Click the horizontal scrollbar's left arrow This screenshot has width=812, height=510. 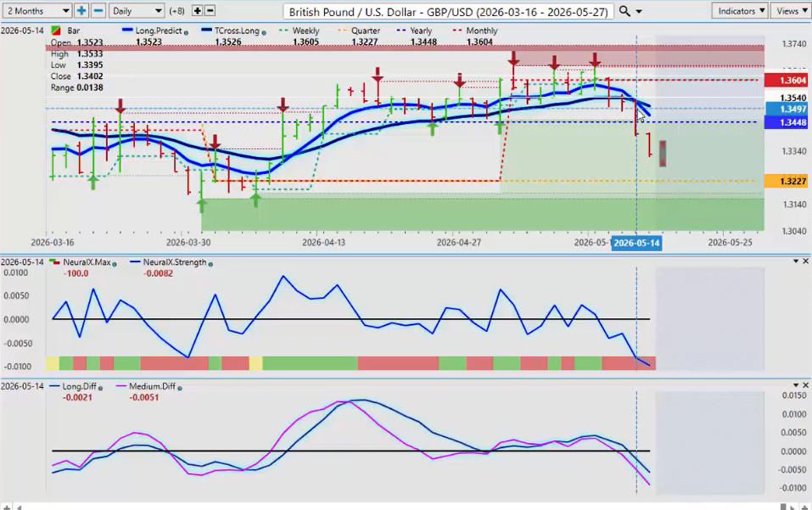(20, 507)
